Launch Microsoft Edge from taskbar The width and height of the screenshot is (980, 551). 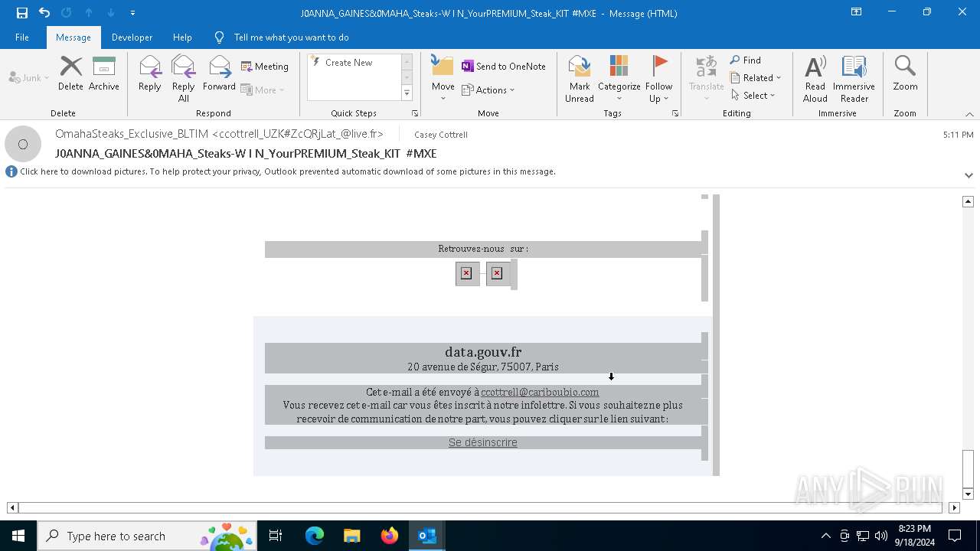315,536
